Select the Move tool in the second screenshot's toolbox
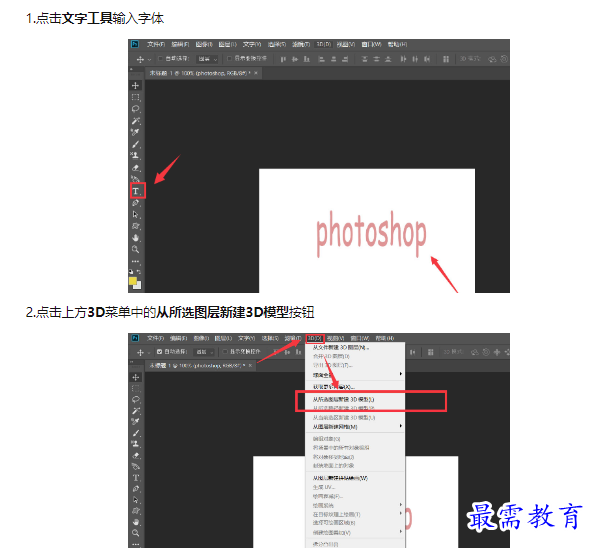Image resolution: width=591 pixels, height=548 pixels. pos(136,377)
